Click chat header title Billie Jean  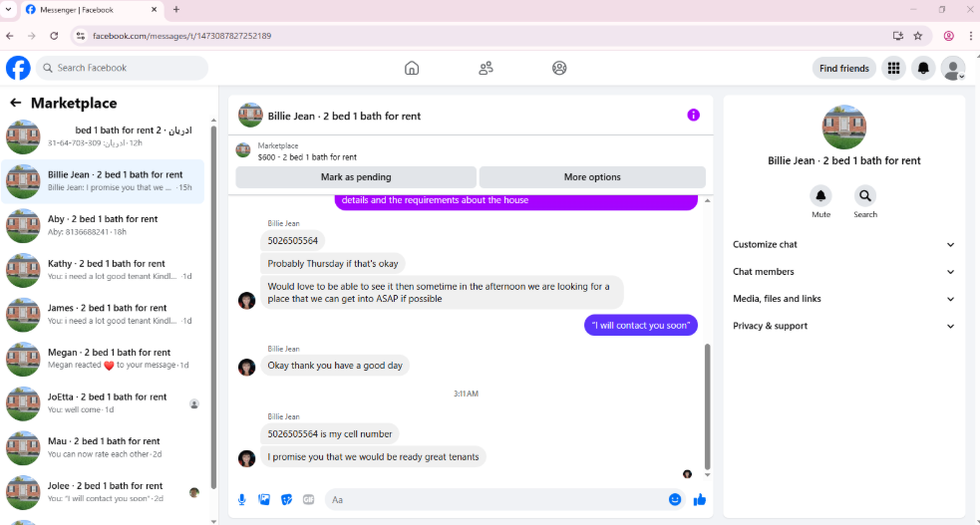344,116
